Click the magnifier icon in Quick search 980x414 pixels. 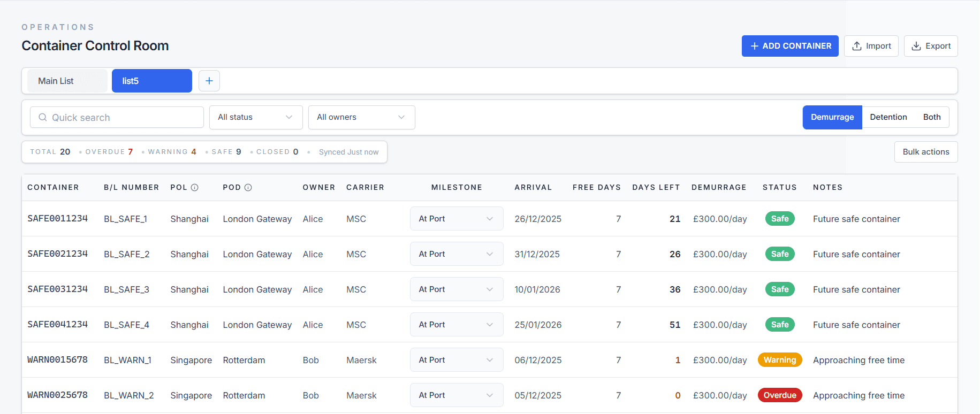coord(43,117)
